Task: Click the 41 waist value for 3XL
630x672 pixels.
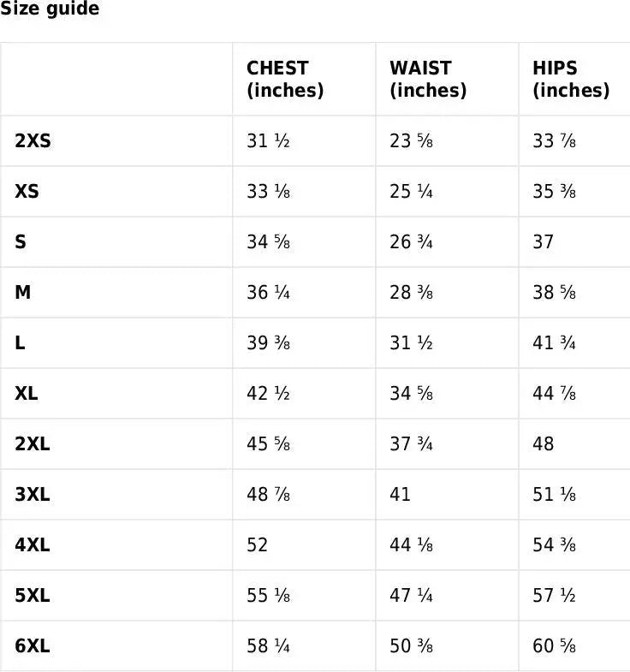Action: point(400,495)
